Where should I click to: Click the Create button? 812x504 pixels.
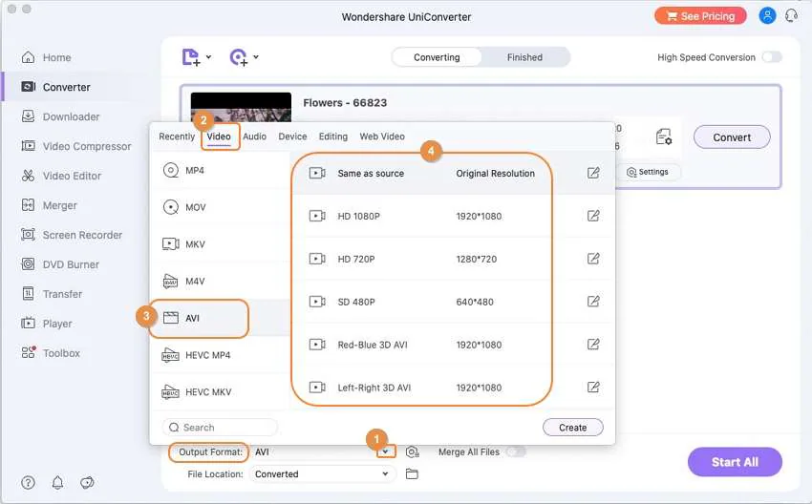573,428
